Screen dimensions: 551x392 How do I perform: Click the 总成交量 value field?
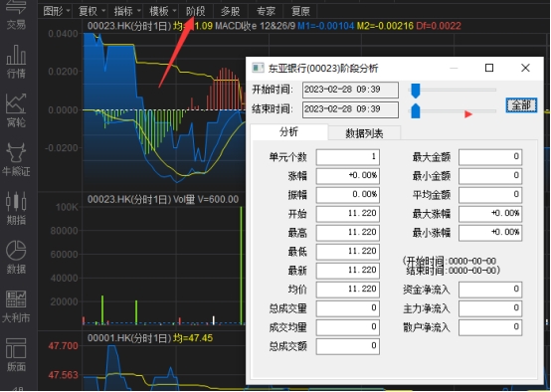pos(348,308)
